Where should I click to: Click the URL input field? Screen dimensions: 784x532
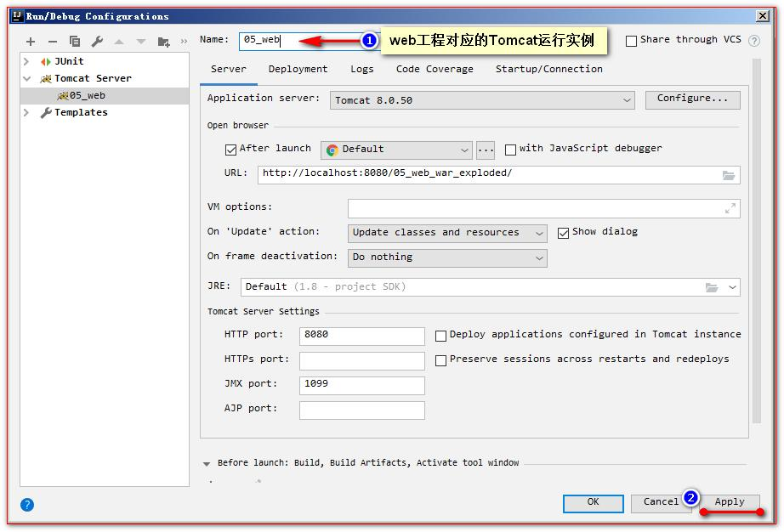point(498,175)
